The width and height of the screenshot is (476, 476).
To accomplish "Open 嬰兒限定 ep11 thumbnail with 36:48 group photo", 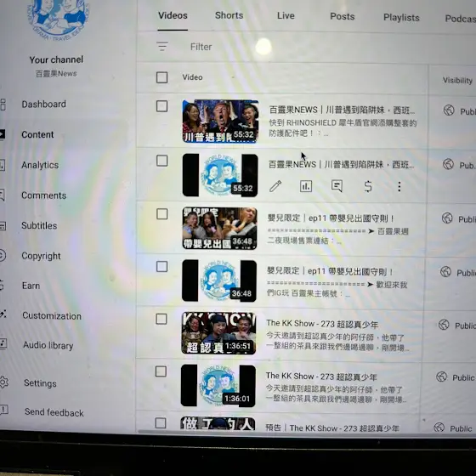I will (220, 229).
